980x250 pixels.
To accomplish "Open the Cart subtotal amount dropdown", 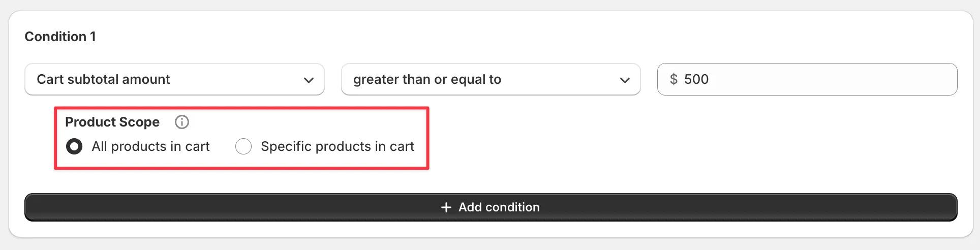I will click(174, 79).
